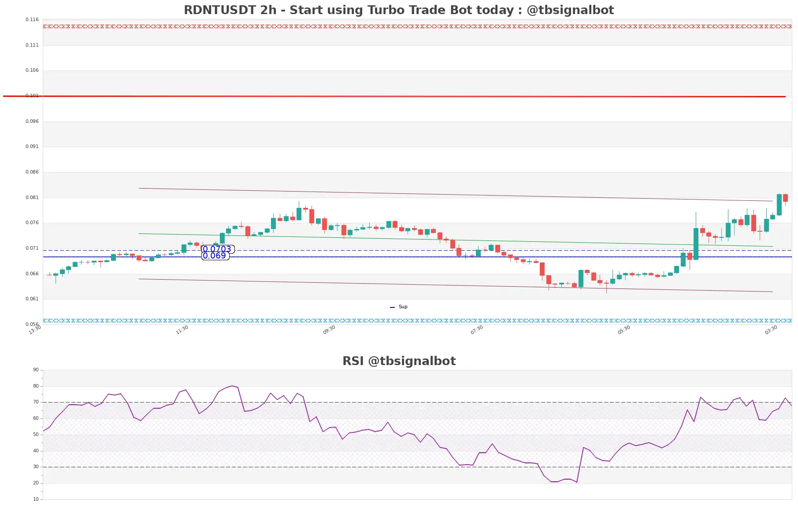Click the 0.106 price axis label
Image resolution: width=798 pixels, height=532 pixels.
pyautogui.click(x=32, y=70)
